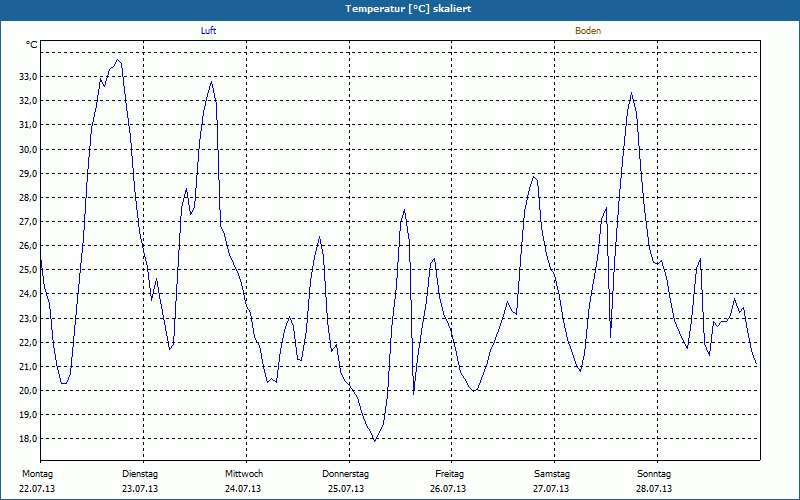The width and height of the screenshot is (800, 500).
Task: Click the 31,0 y-axis value
Action: [29, 125]
